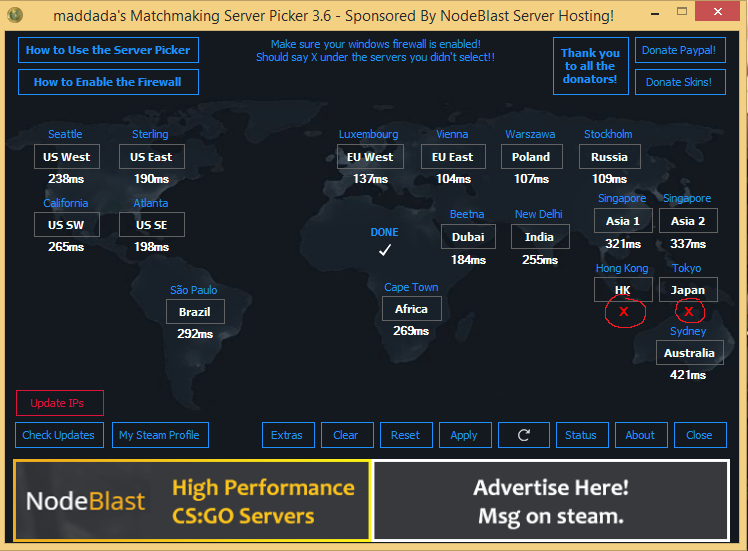View the Status window

click(x=582, y=435)
